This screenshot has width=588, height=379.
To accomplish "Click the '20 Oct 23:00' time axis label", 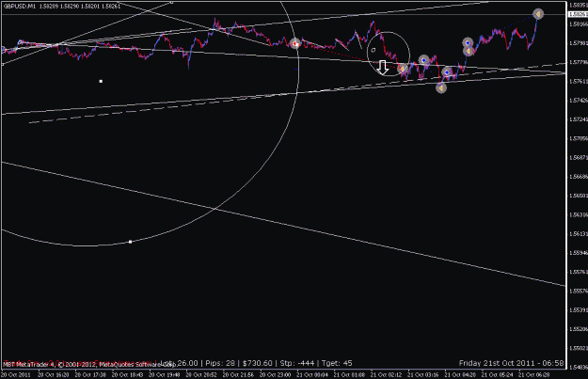I will [276, 374].
